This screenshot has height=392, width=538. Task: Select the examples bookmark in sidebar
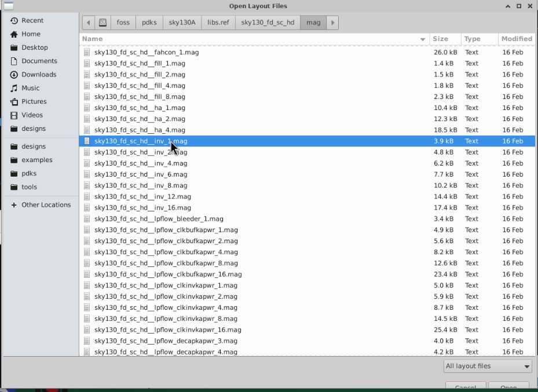pyautogui.click(x=37, y=160)
